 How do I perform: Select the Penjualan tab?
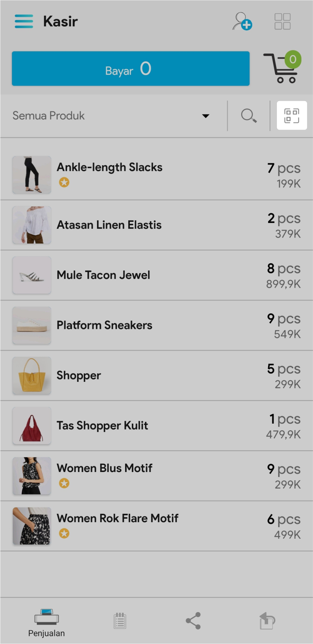46,623
